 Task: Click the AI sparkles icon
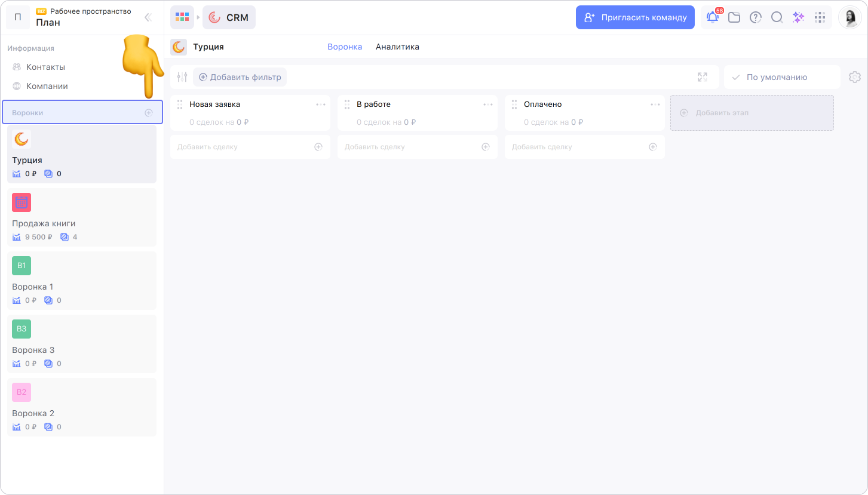(x=798, y=17)
